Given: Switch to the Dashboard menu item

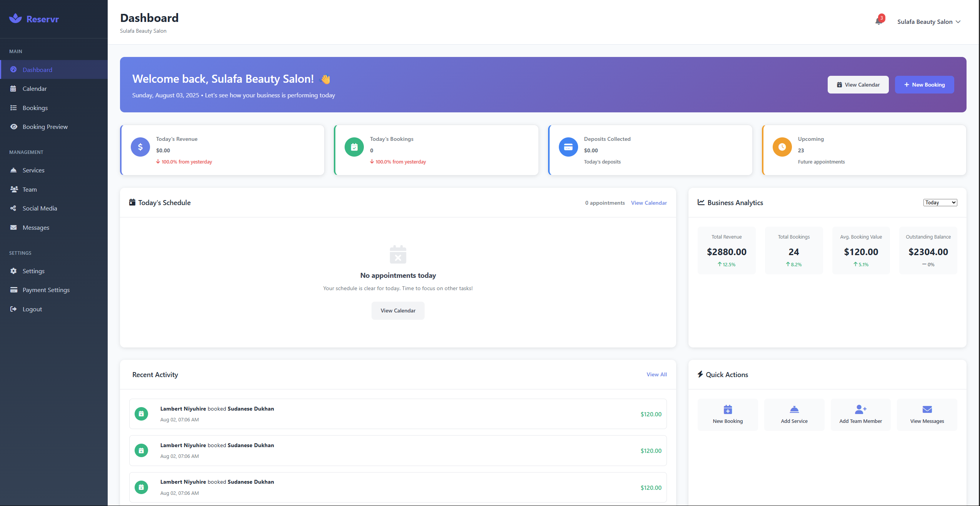Looking at the screenshot, I should (37, 70).
